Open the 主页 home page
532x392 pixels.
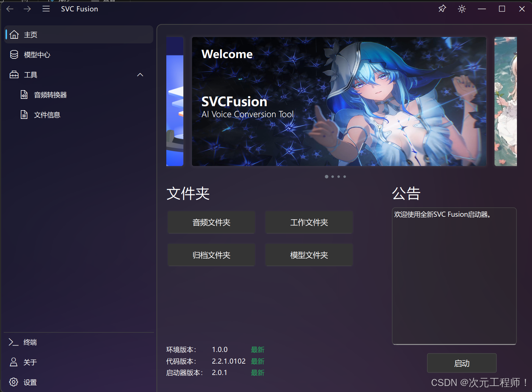click(x=79, y=34)
